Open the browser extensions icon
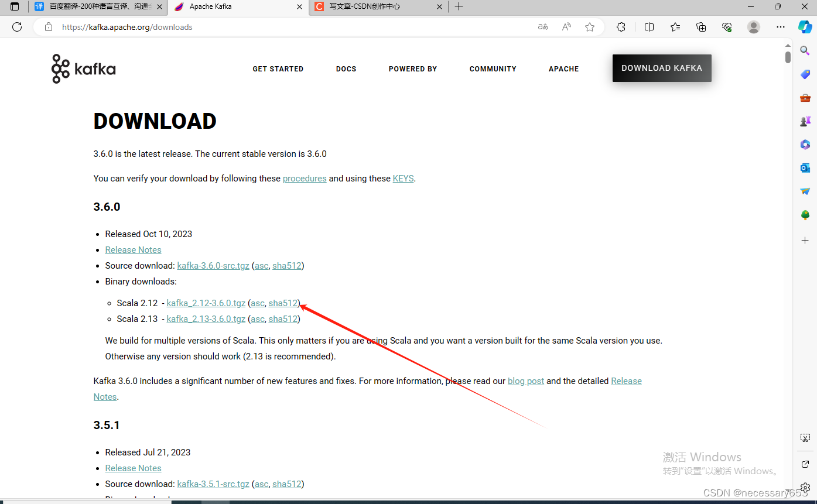This screenshot has width=817, height=504. click(621, 27)
